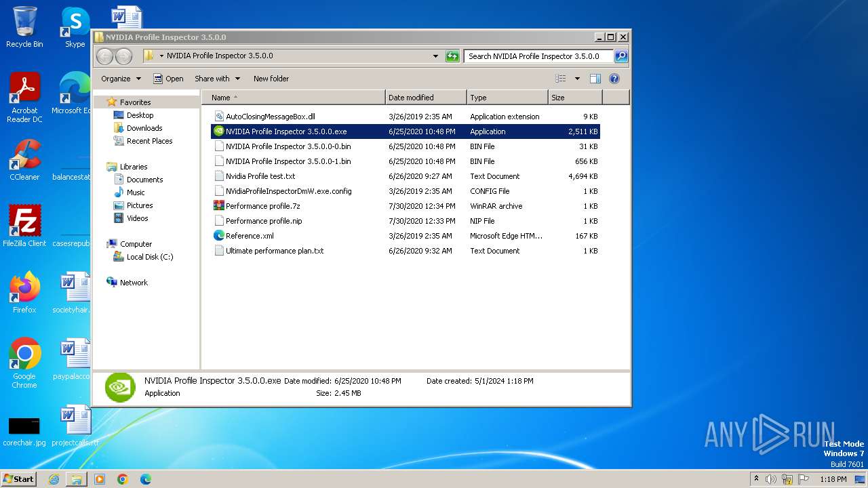This screenshot has width=868, height=488.
Task: Open projectcalls.rtf desktop document
Action: [75, 426]
